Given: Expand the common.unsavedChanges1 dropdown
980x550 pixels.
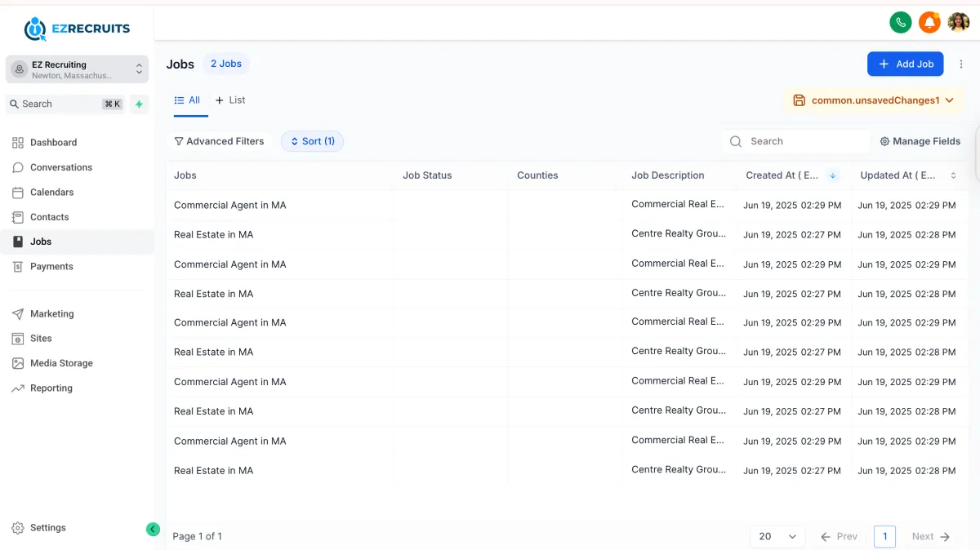Looking at the screenshot, I should coord(874,100).
